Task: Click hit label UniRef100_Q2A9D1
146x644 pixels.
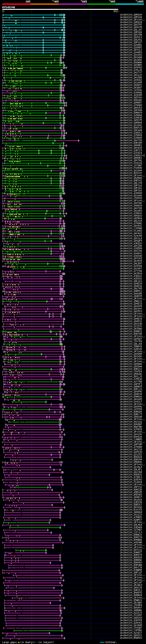Action: 131,45
